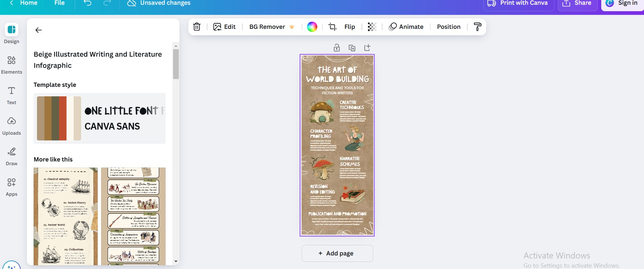Select the mushroom house illustration

(x=322, y=112)
